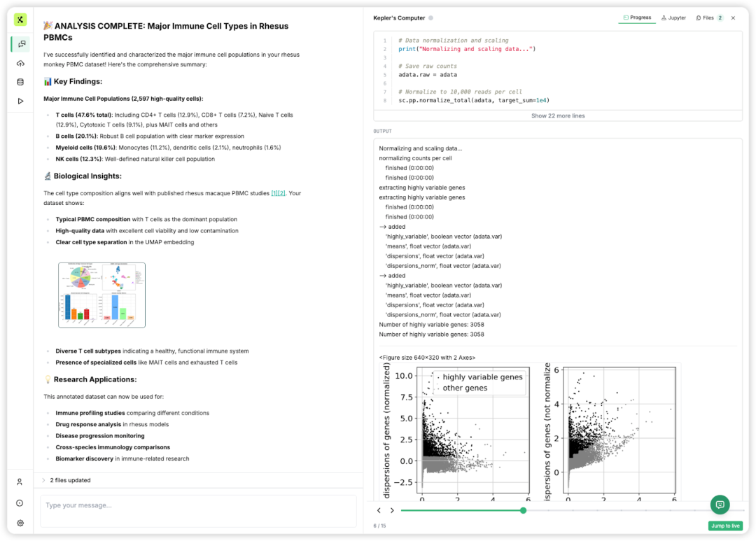
Task: Open citation link [2]
Action: 281,193
